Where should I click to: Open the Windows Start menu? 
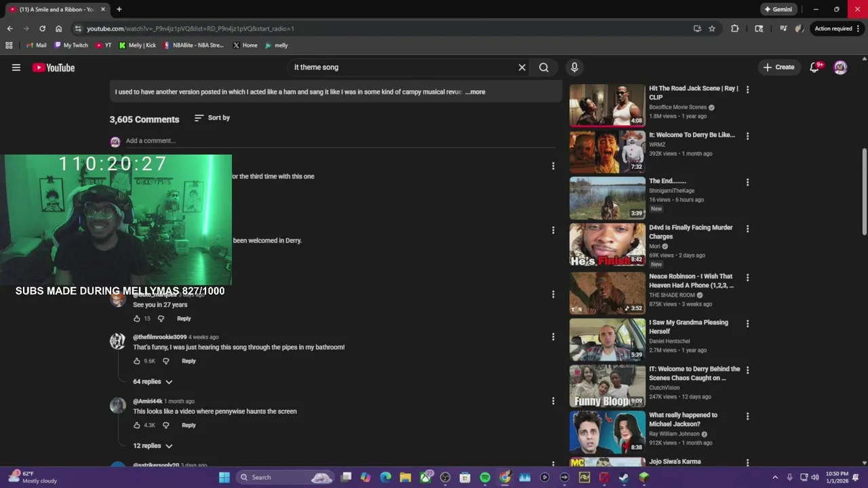tap(224, 477)
